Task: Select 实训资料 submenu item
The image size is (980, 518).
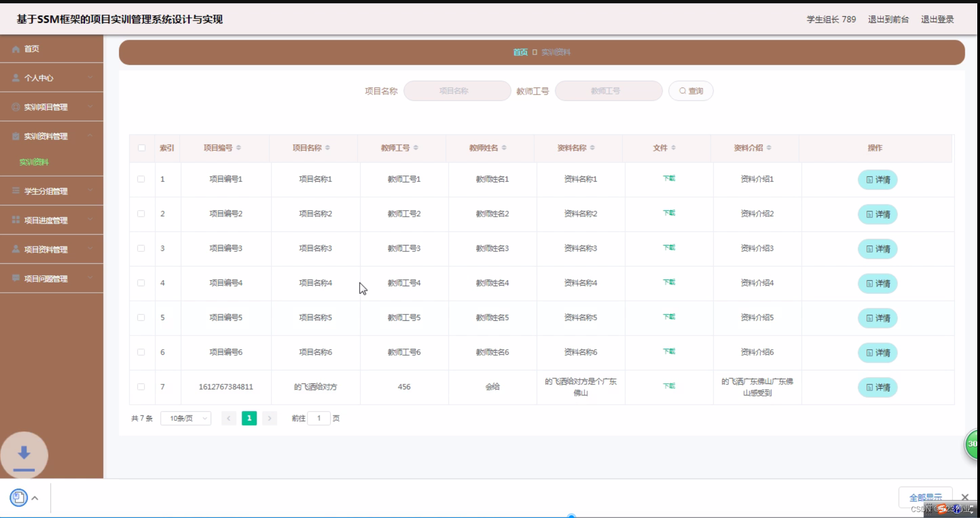Action: pos(34,162)
